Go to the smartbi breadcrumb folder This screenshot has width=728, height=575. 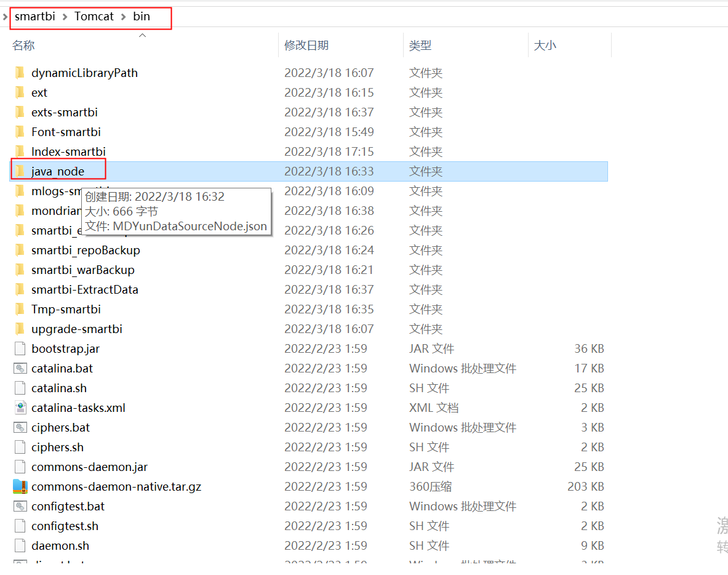pyautogui.click(x=35, y=17)
